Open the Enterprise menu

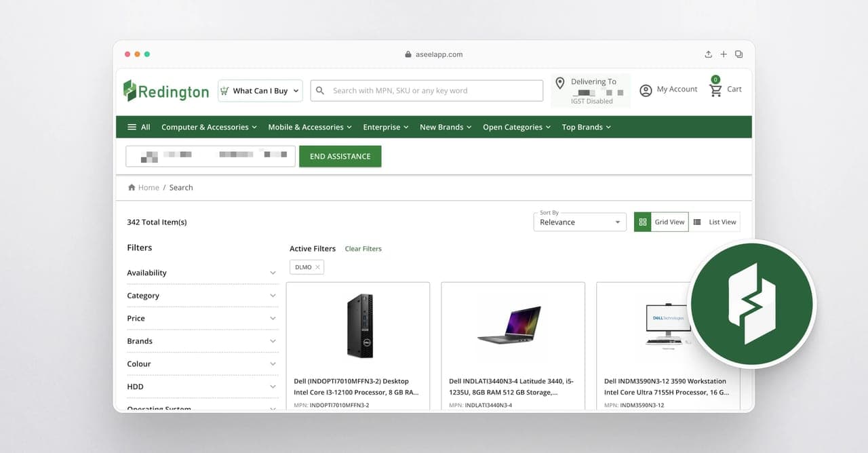coord(386,127)
